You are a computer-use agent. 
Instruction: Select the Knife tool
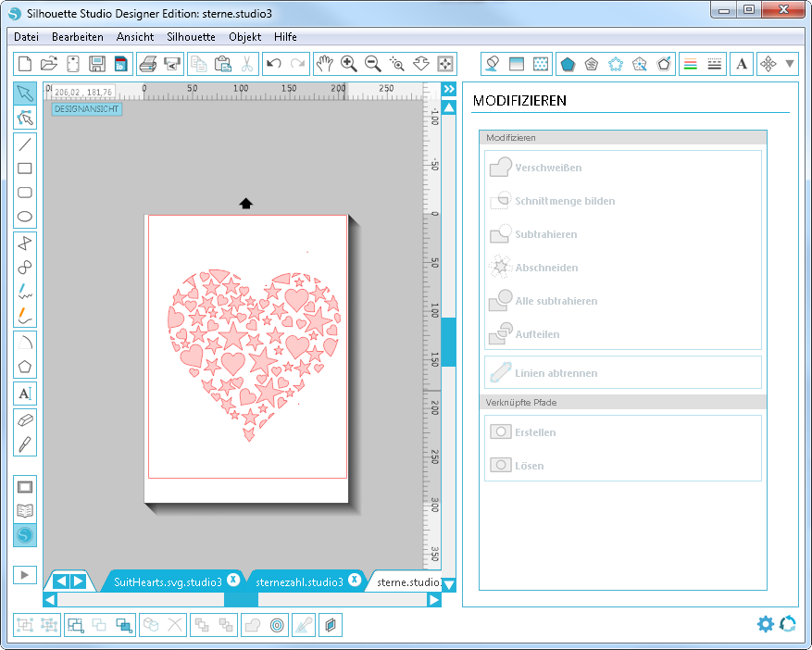(x=25, y=444)
